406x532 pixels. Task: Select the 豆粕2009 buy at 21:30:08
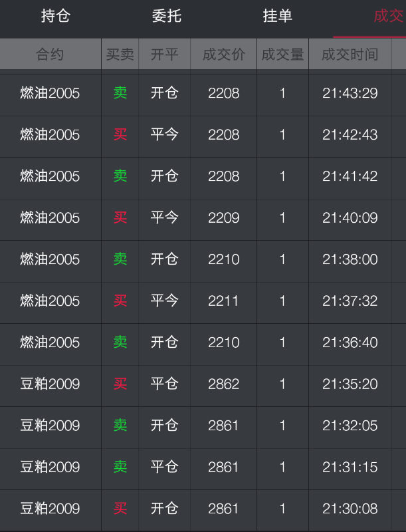tap(203, 509)
